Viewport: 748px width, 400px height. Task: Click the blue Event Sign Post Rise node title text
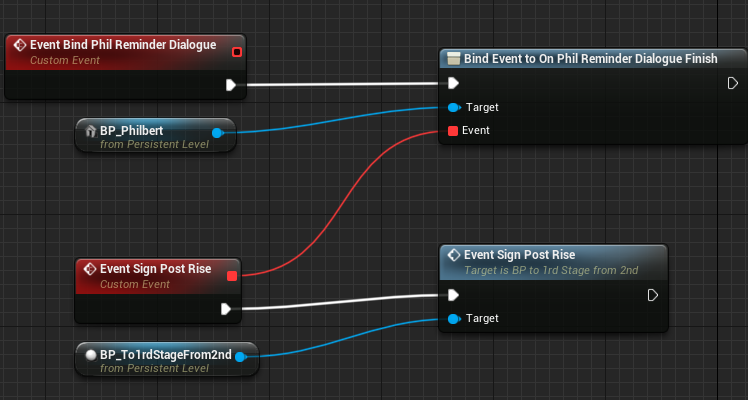point(519,255)
